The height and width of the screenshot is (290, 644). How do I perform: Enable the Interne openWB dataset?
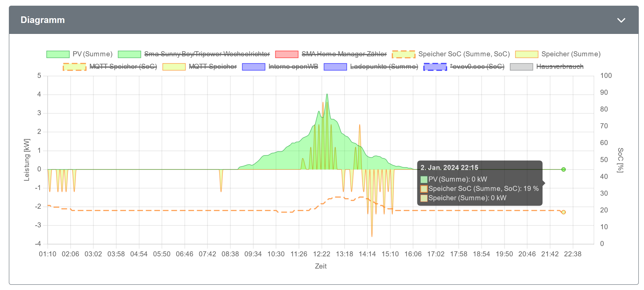293,67
